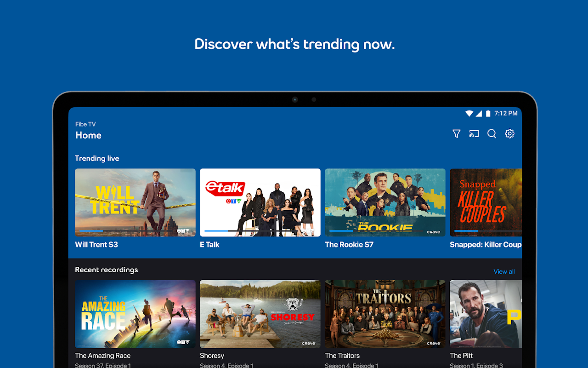Viewport: 588px width, 368px height.
Task: Click the Recent recordings section heading
Action: (106, 270)
